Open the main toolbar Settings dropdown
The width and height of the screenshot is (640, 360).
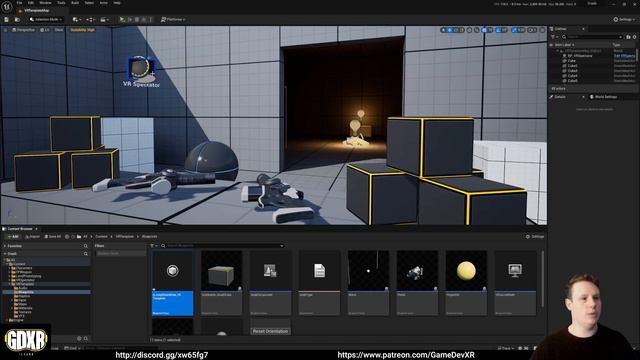click(x=624, y=20)
